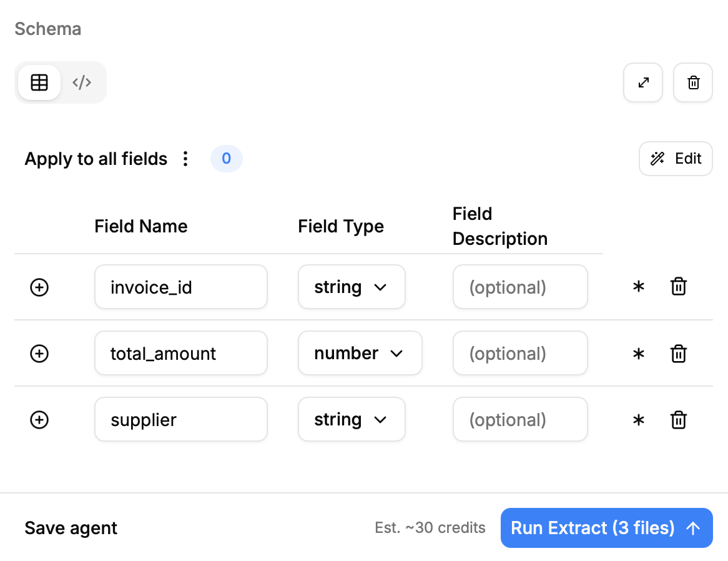Click the Edit button with magic wand
This screenshot has height=561, width=728.
point(676,159)
